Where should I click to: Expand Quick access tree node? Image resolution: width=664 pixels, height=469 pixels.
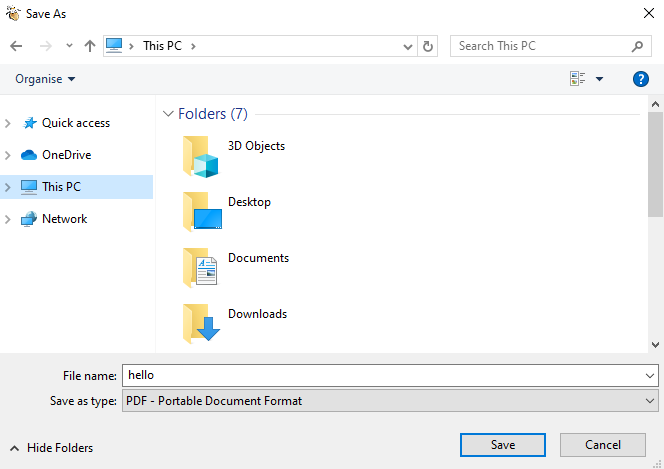pyautogui.click(x=8, y=123)
